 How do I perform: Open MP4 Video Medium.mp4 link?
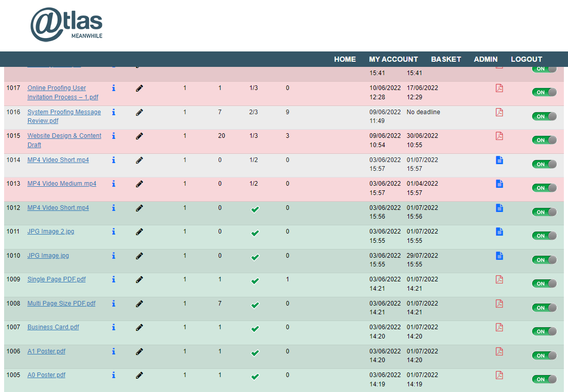coord(62,184)
